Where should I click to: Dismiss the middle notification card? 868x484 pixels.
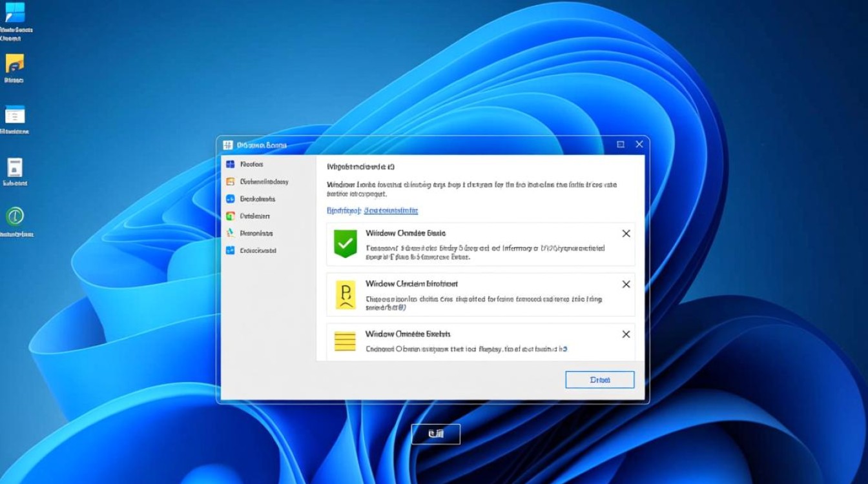pos(625,283)
